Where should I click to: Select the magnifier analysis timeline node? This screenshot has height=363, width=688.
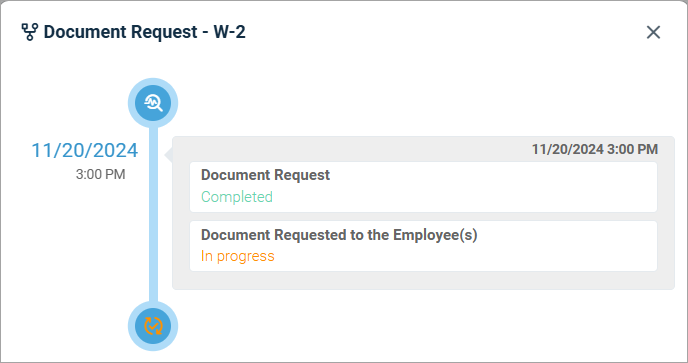click(x=153, y=103)
